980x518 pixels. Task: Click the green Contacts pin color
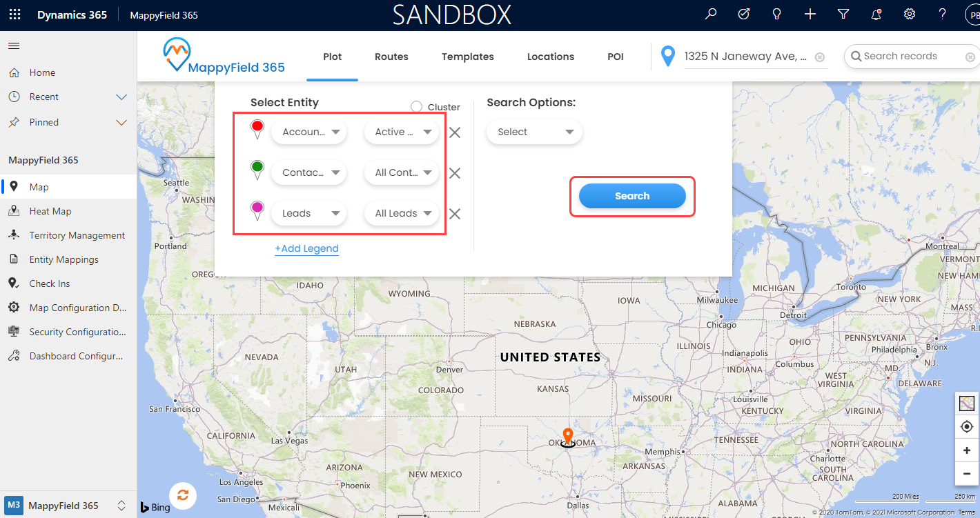pyautogui.click(x=257, y=170)
